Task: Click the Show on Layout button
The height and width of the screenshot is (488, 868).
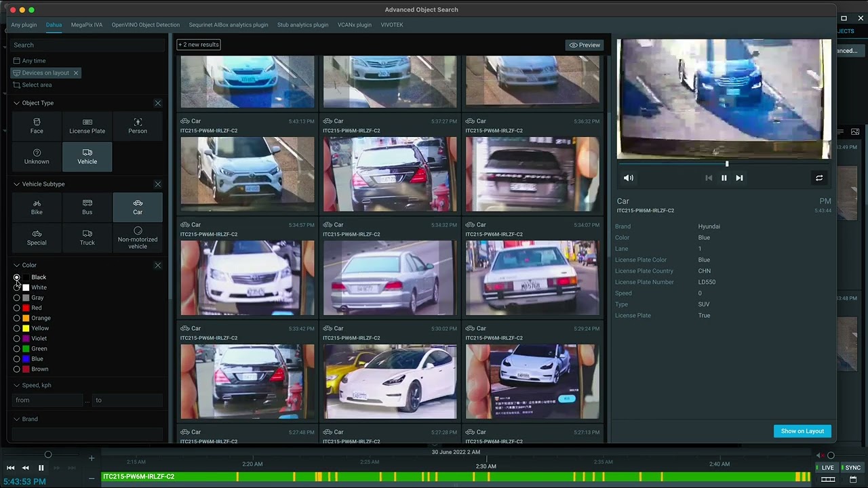Action: coord(802,431)
